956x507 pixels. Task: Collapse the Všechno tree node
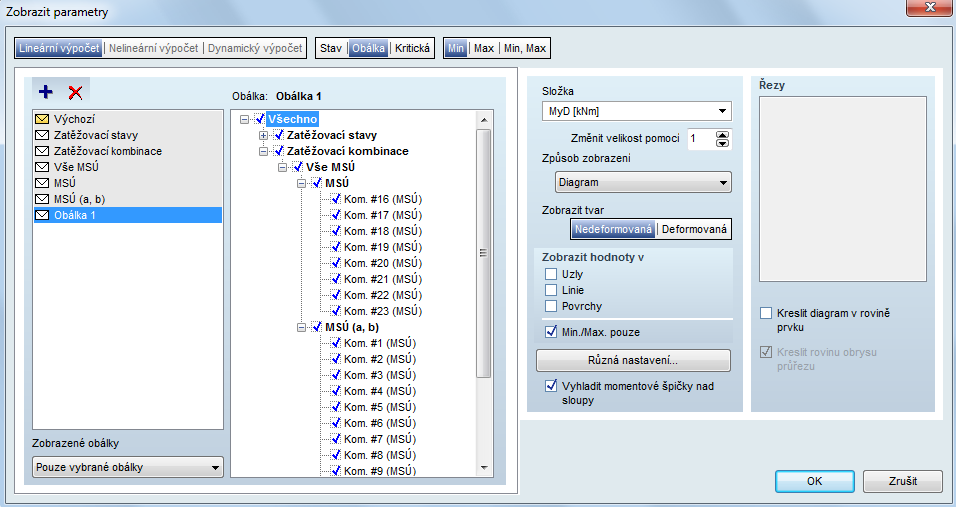[x=244, y=119]
